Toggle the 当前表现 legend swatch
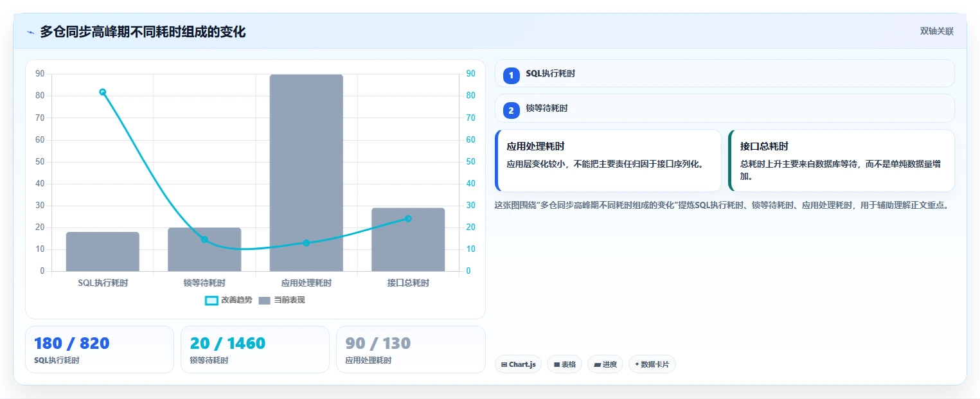The width and height of the screenshot is (980, 399). (x=265, y=301)
